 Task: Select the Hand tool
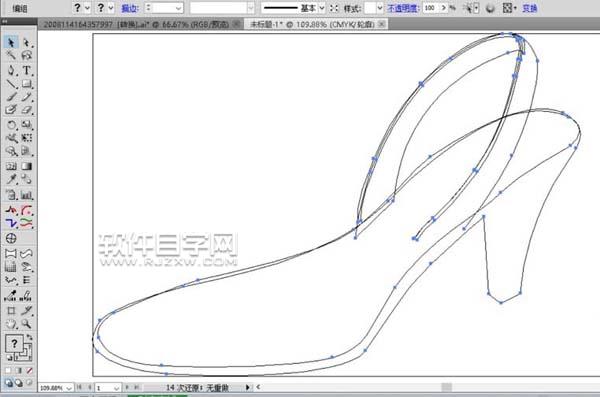tap(11, 324)
